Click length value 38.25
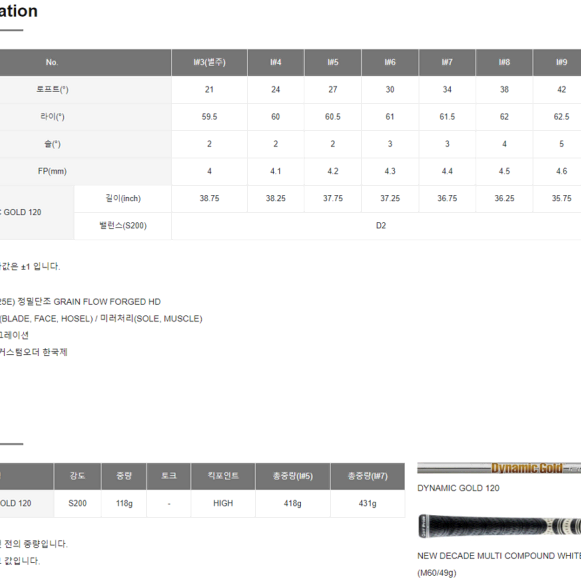Image resolution: width=581 pixels, height=581 pixels. (x=276, y=198)
